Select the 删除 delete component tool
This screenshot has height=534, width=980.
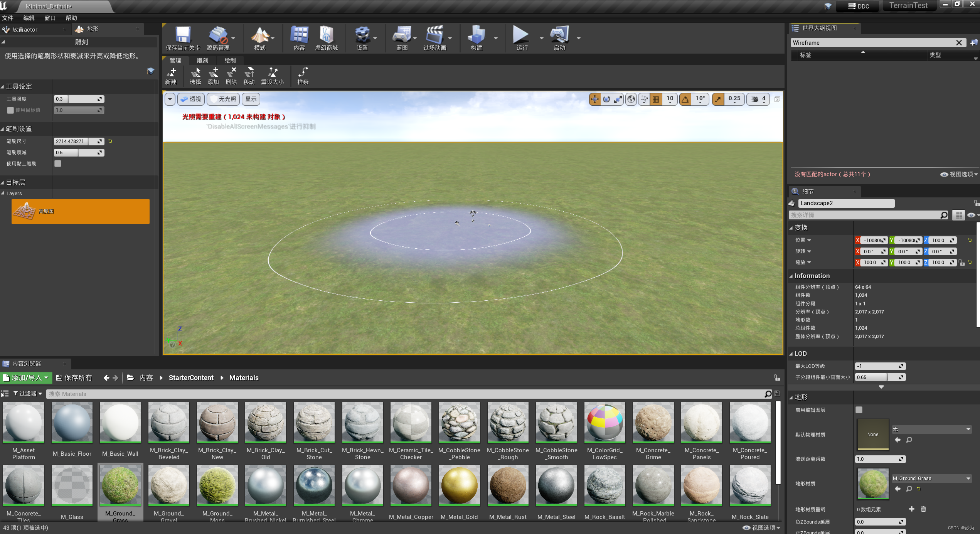(231, 76)
